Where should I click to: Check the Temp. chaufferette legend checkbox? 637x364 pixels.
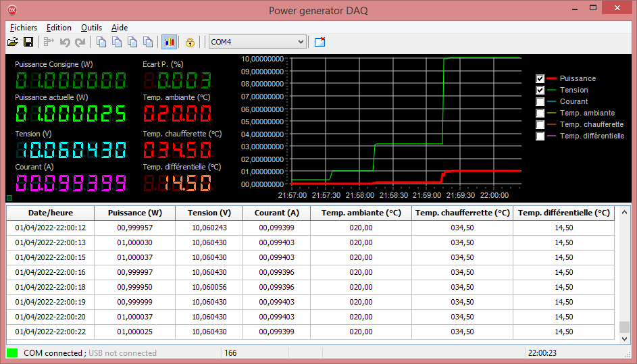540,124
